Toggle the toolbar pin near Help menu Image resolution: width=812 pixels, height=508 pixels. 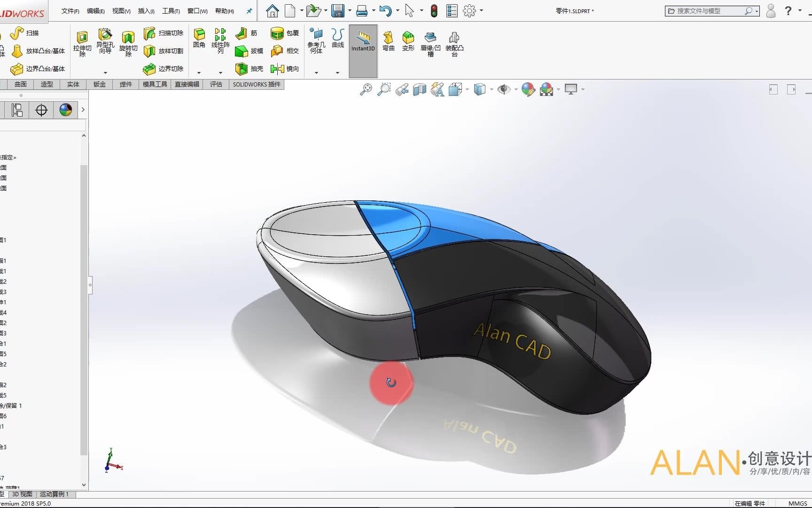coord(249,11)
